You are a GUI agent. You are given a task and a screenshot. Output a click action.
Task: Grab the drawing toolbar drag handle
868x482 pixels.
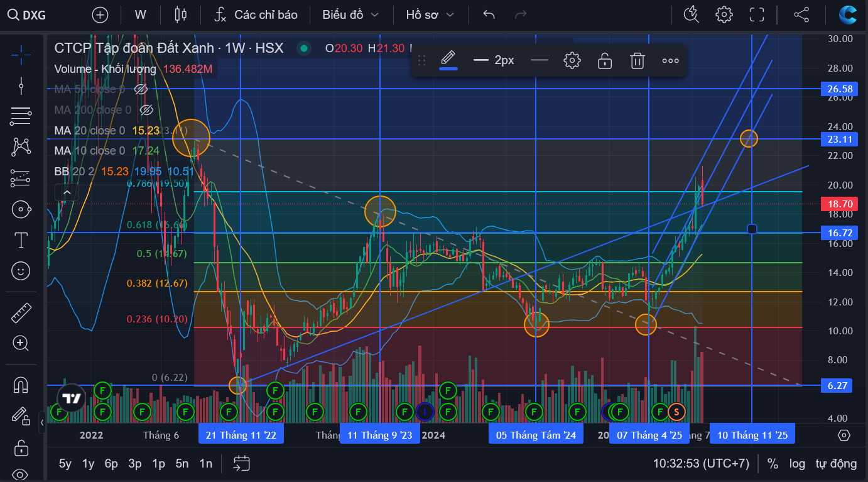(422, 60)
